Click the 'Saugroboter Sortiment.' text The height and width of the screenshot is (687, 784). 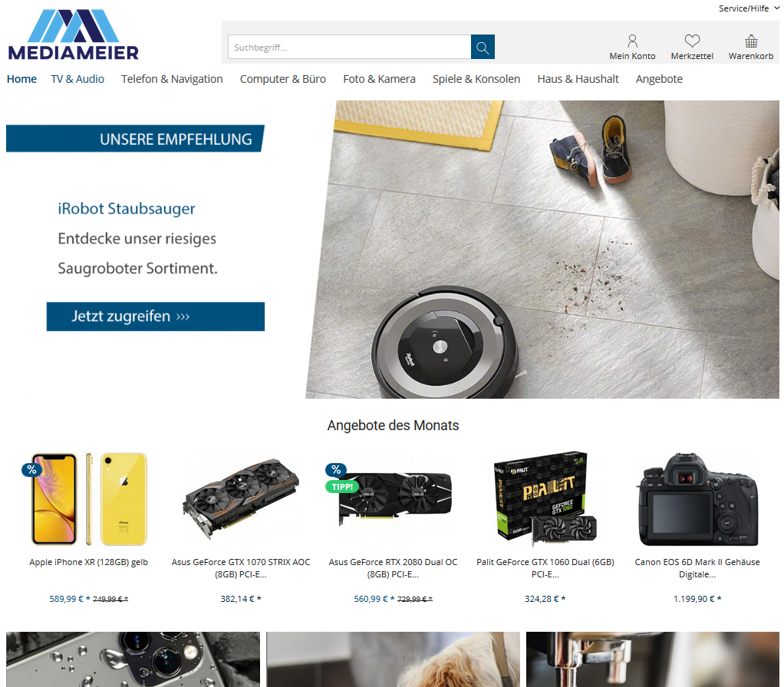[x=137, y=268]
